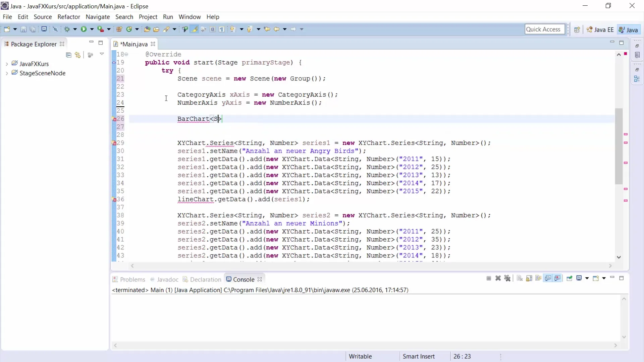Viewport: 644px width, 362px height.
Task: Open the Project menu
Action: 148,17
